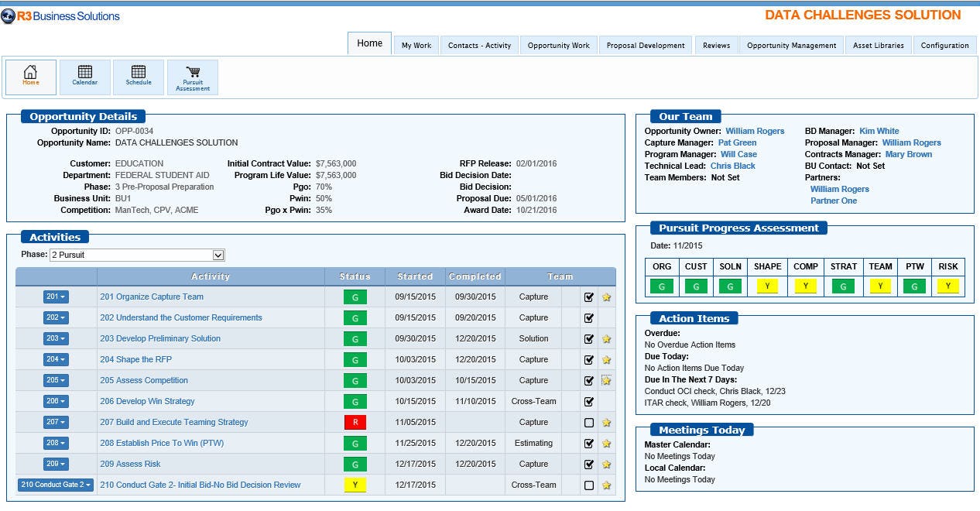Open the Pursuit Assessment tool
Viewport: 980px width, 511px height.
[x=192, y=76]
